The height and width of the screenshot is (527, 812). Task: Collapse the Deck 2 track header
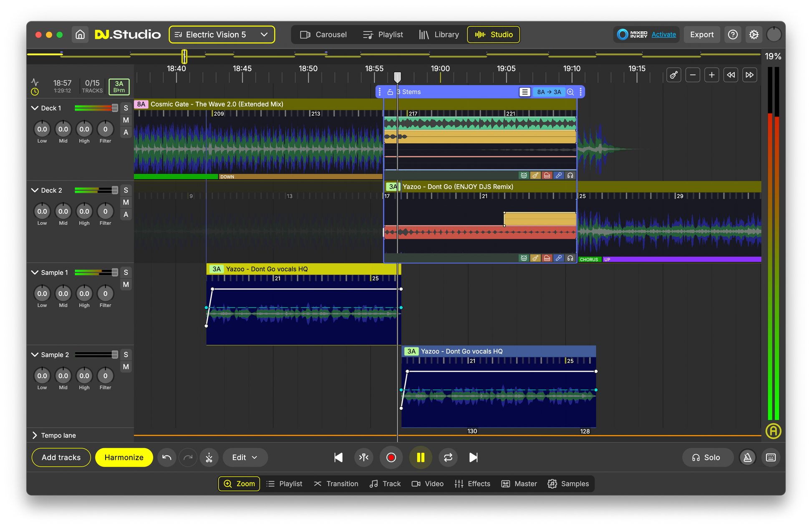point(35,190)
